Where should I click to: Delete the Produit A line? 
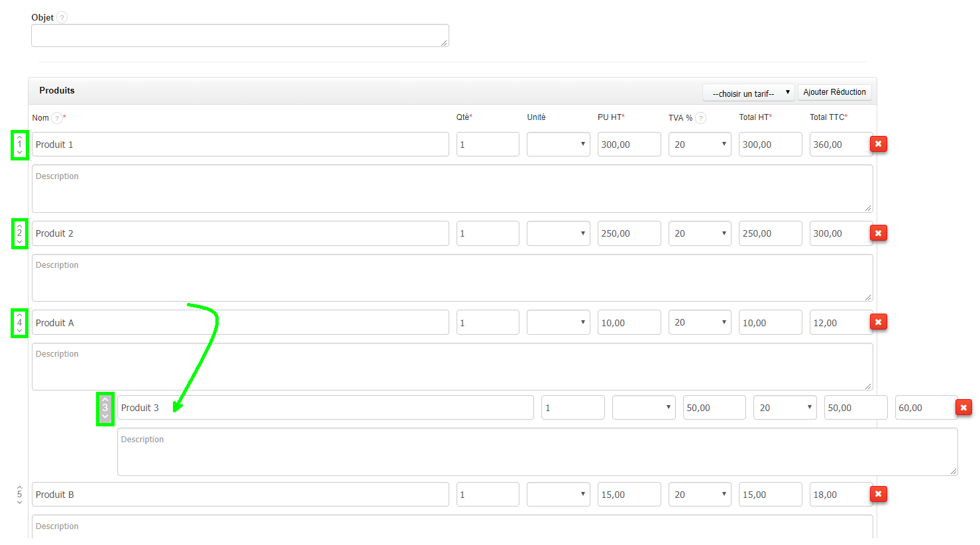coord(878,322)
